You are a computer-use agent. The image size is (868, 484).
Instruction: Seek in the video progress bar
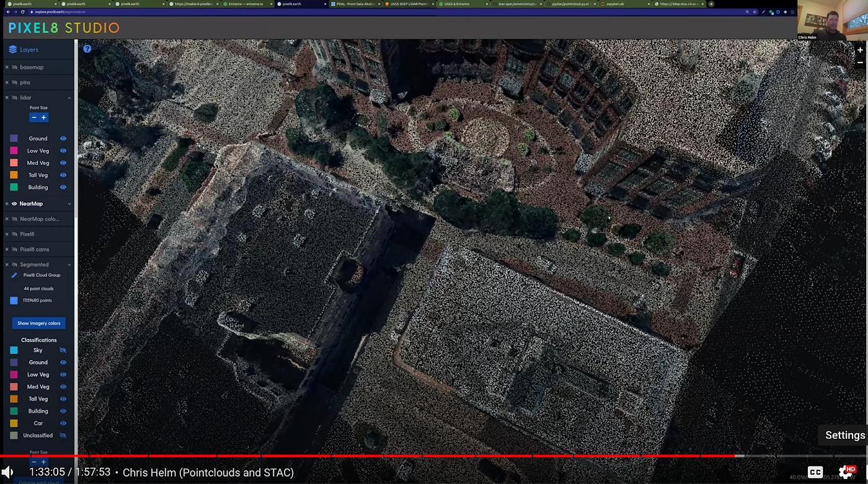tap(434, 456)
